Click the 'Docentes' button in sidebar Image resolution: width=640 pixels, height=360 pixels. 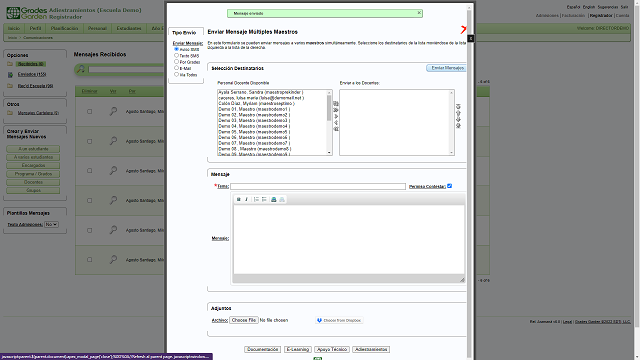33,182
